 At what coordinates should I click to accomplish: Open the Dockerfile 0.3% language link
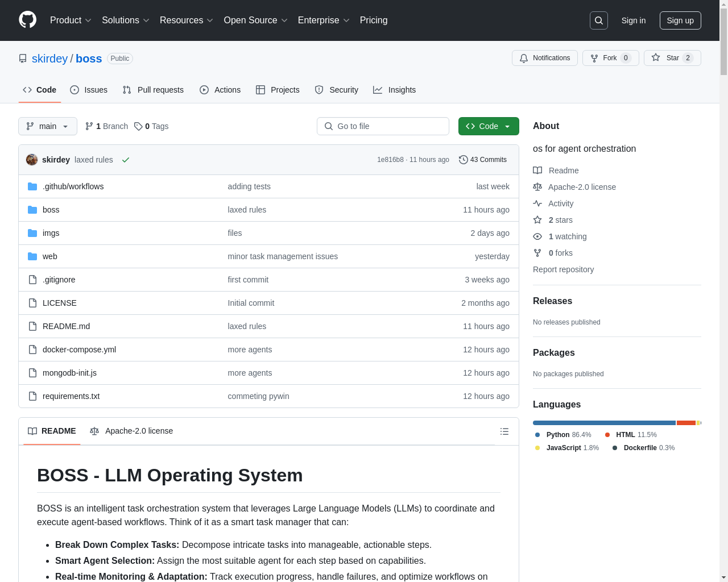(x=643, y=448)
